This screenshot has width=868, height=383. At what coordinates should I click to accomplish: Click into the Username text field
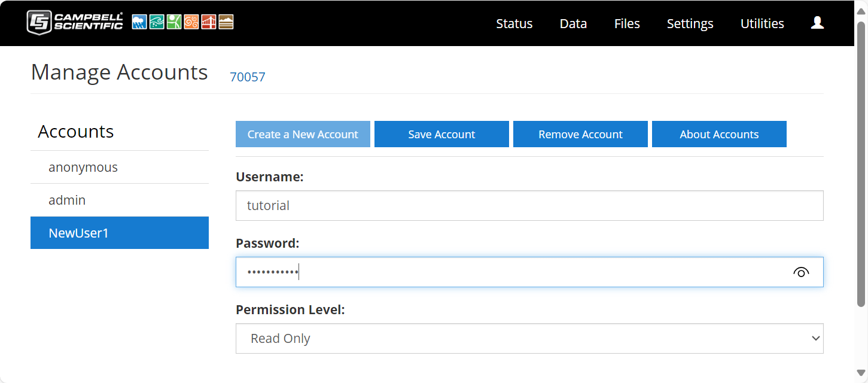pyautogui.click(x=529, y=206)
